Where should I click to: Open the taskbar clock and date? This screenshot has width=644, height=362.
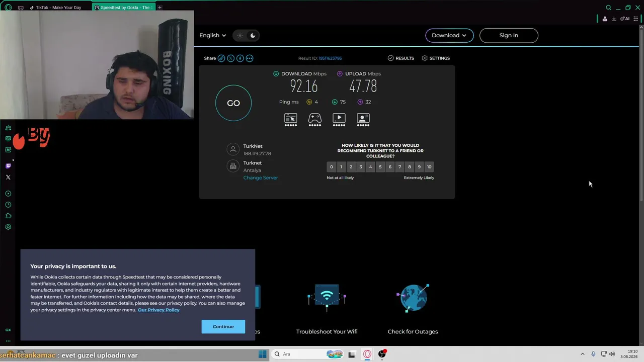coord(629,354)
